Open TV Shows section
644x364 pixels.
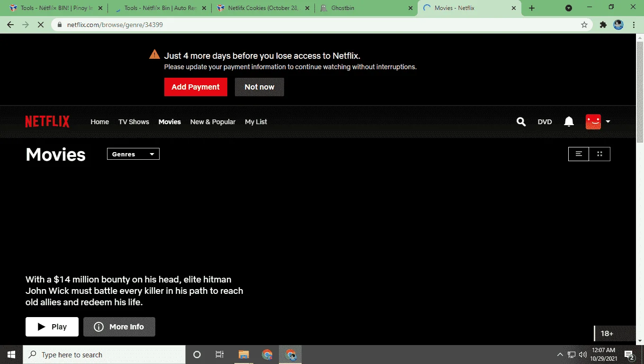(x=134, y=122)
